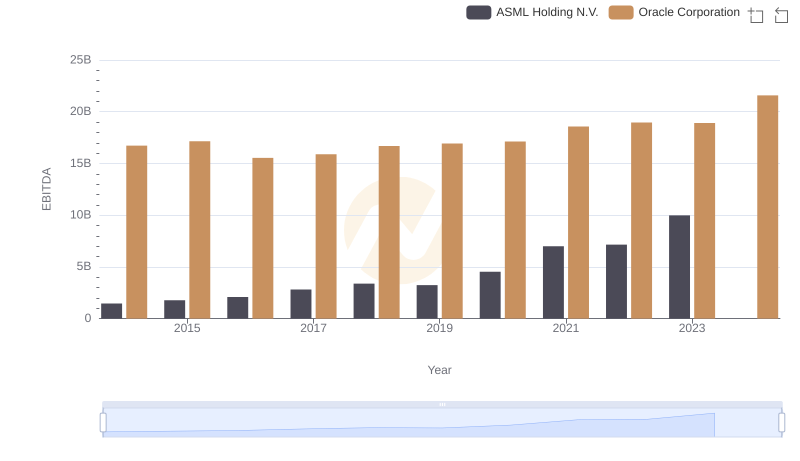
Task: Click the 5B y-axis label
Action: pyautogui.click(x=84, y=266)
